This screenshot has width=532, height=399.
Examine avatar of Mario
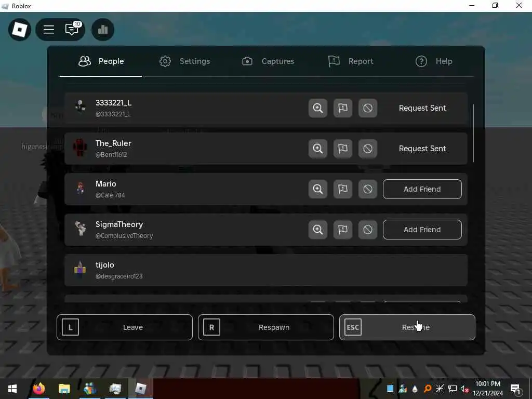[318, 189]
